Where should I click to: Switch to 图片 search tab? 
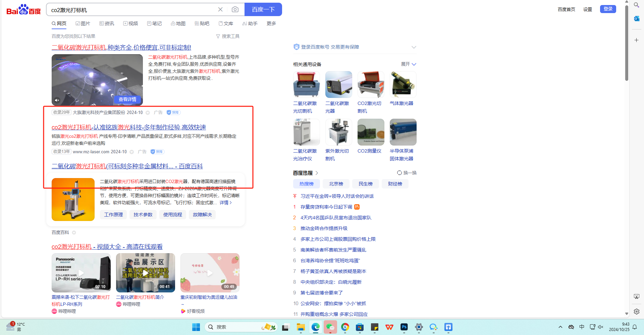click(83, 23)
